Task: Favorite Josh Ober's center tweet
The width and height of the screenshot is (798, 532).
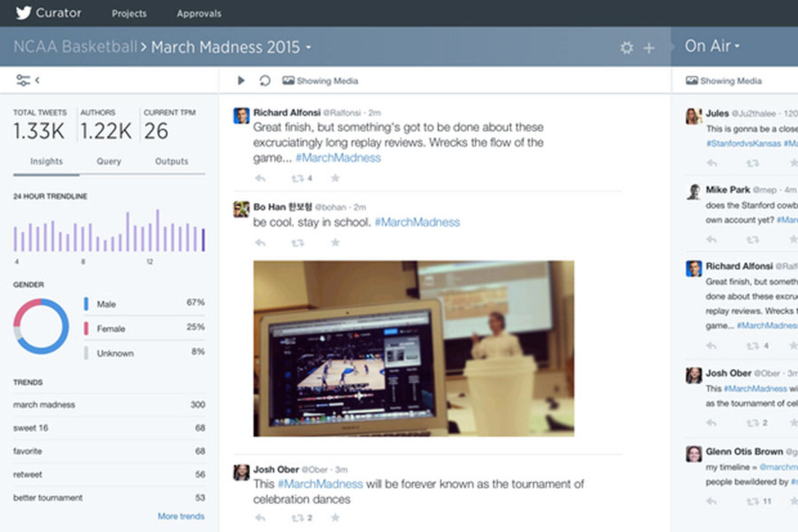Action: (335, 517)
